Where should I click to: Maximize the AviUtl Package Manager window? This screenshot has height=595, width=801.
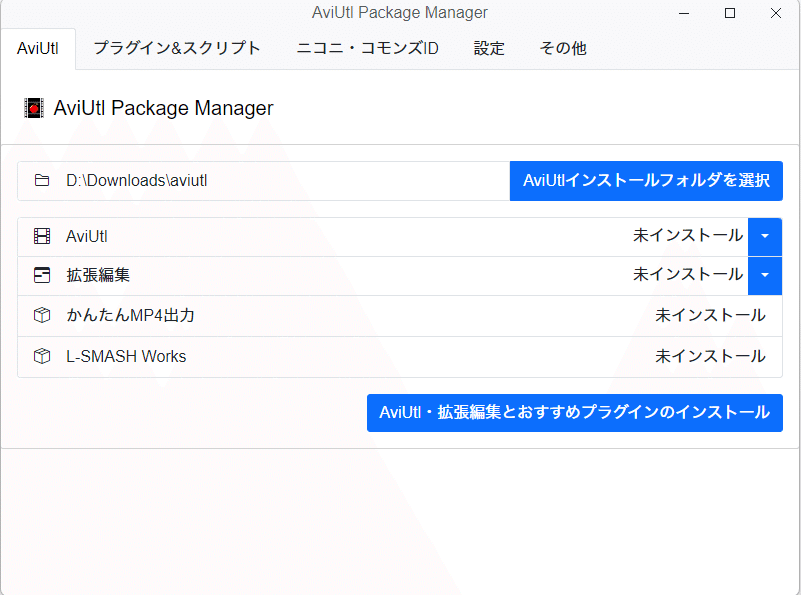(730, 13)
